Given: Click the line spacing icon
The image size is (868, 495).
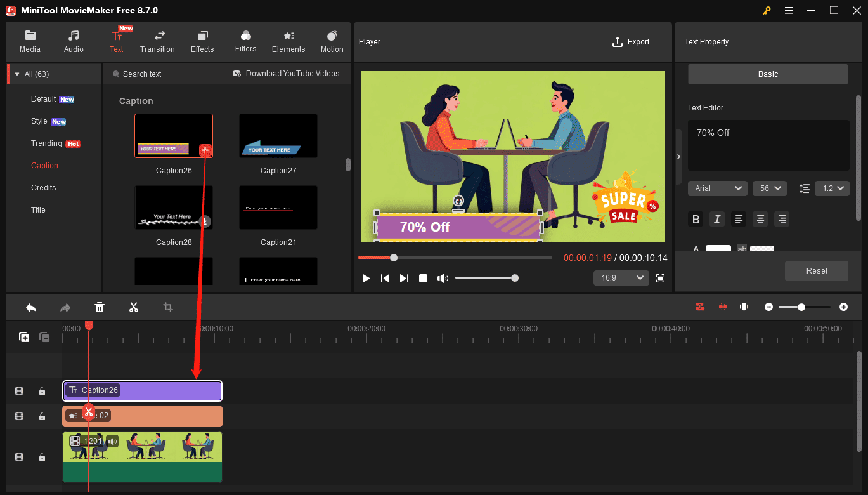Looking at the screenshot, I should [805, 188].
